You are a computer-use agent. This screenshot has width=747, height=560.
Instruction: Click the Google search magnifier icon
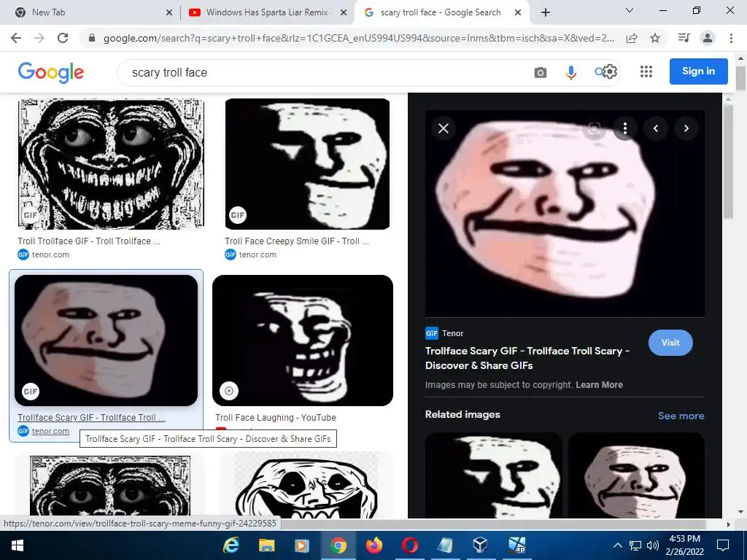click(x=599, y=72)
